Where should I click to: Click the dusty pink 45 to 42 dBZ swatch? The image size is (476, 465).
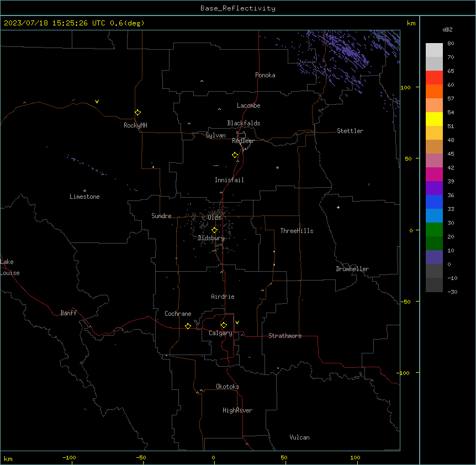tap(434, 161)
